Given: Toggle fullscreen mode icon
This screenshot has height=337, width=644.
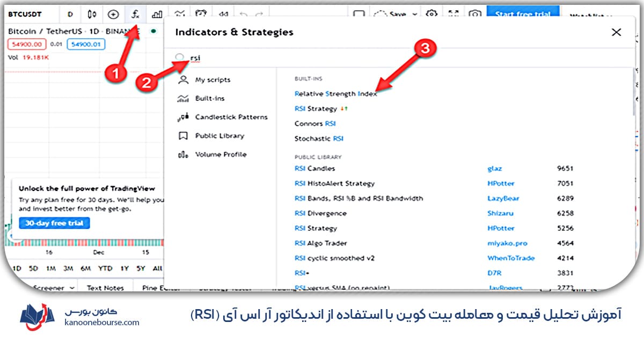Looking at the screenshot, I should [x=453, y=14].
